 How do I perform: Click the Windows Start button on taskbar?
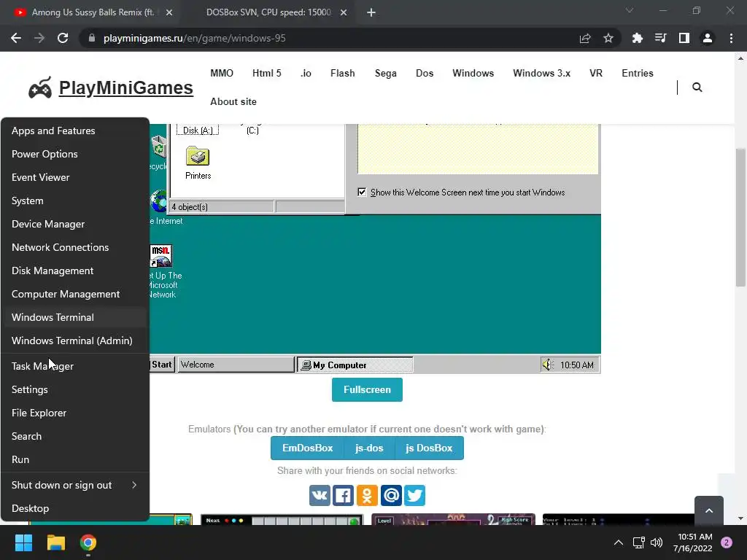coord(23,542)
